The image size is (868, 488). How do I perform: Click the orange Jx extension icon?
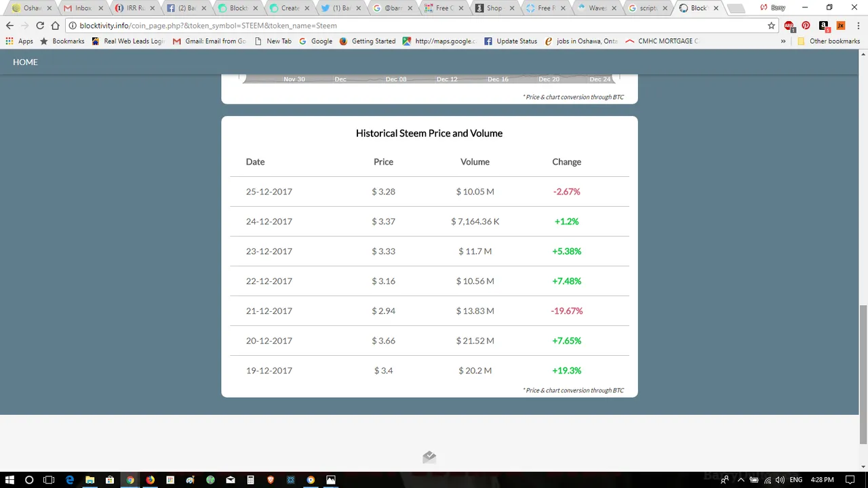click(841, 26)
